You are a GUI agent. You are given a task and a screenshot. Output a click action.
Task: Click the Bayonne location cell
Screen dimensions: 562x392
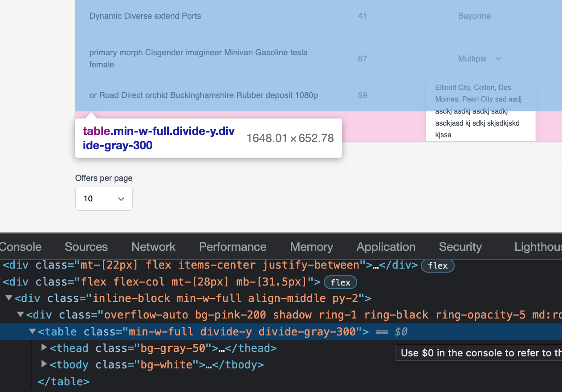coord(474,16)
